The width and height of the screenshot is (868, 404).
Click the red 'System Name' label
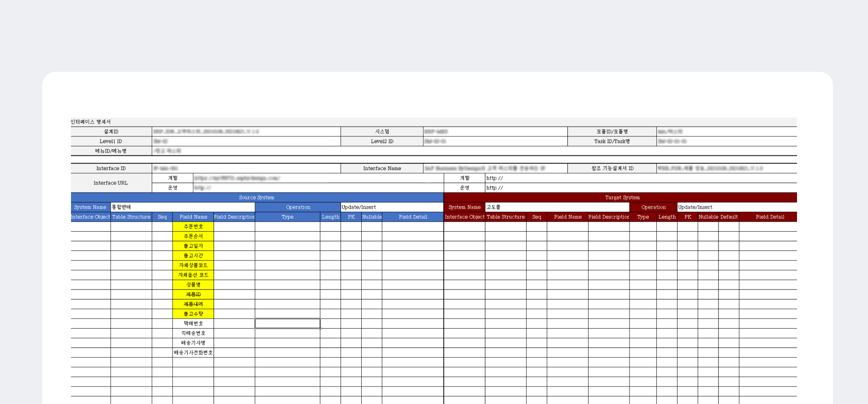465,207
